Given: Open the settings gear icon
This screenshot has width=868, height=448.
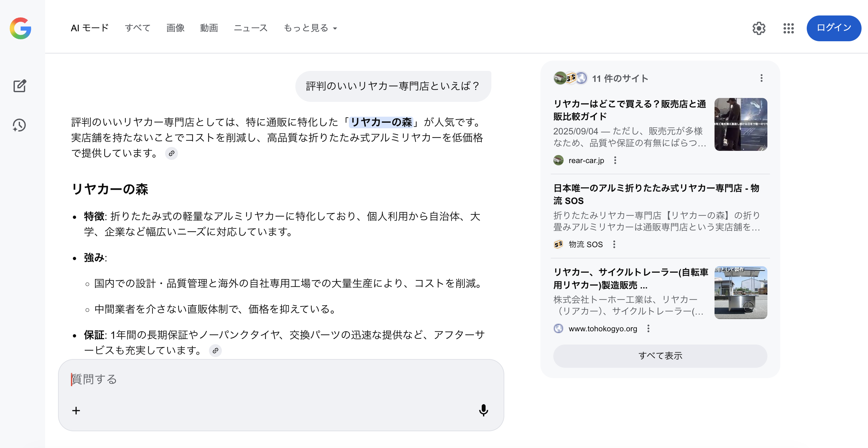Looking at the screenshot, I should pyautogui.click(x=758, y=28).
